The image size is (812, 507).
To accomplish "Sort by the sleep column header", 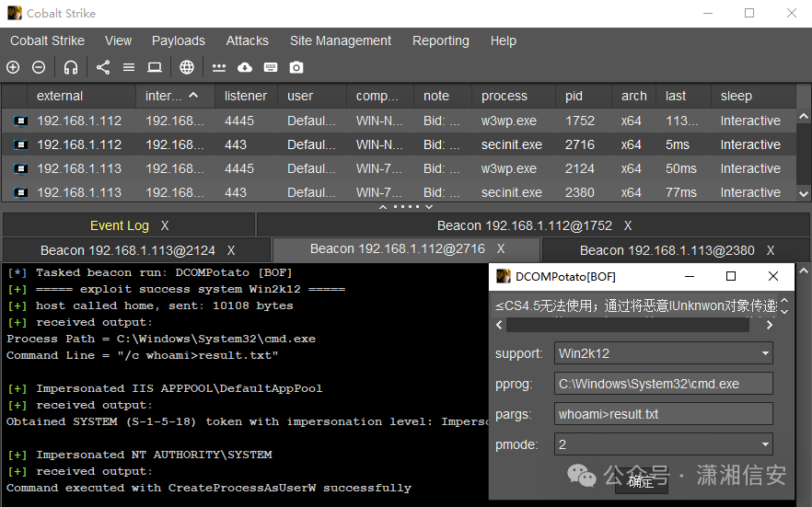I will click(753, 96).
